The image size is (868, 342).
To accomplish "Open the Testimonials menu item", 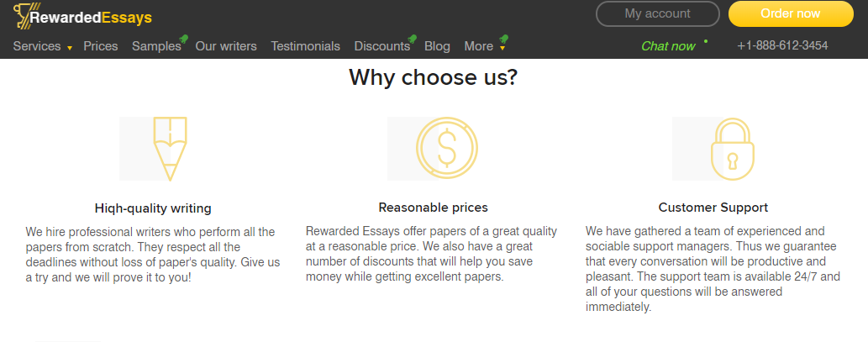I will 305,46.
